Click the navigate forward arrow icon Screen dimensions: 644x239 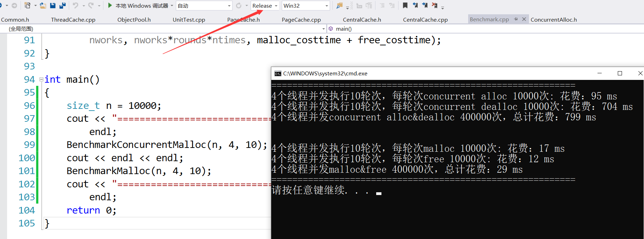pos(14,6)
